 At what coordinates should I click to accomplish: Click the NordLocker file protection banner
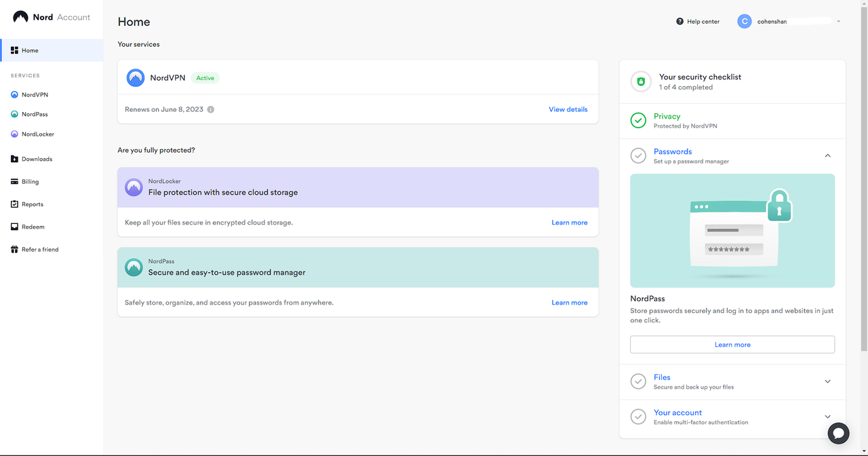pos(358,187)
